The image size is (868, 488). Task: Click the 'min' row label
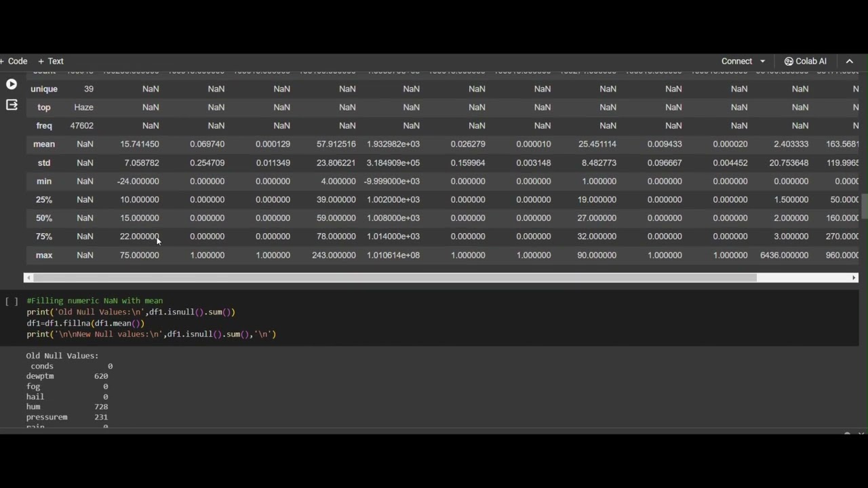pos(44,181)
